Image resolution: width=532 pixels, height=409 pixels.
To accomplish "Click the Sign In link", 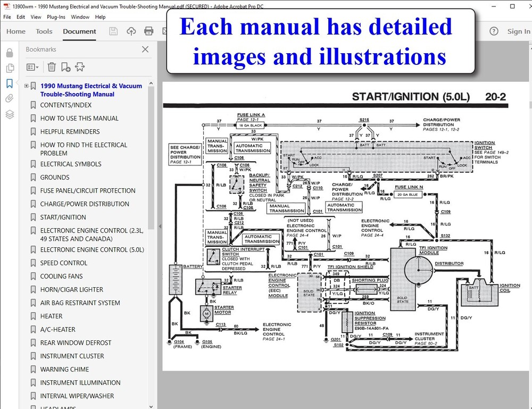I will tap(518, 31).
